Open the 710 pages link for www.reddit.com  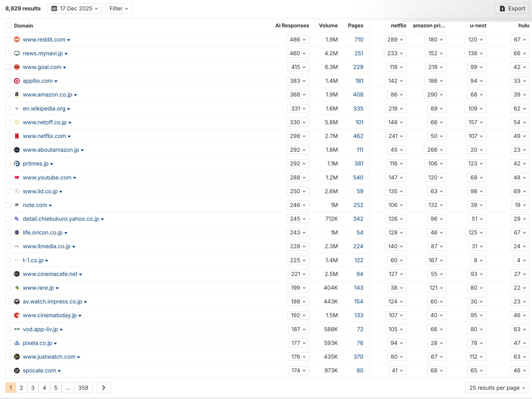tap(359, 39)
